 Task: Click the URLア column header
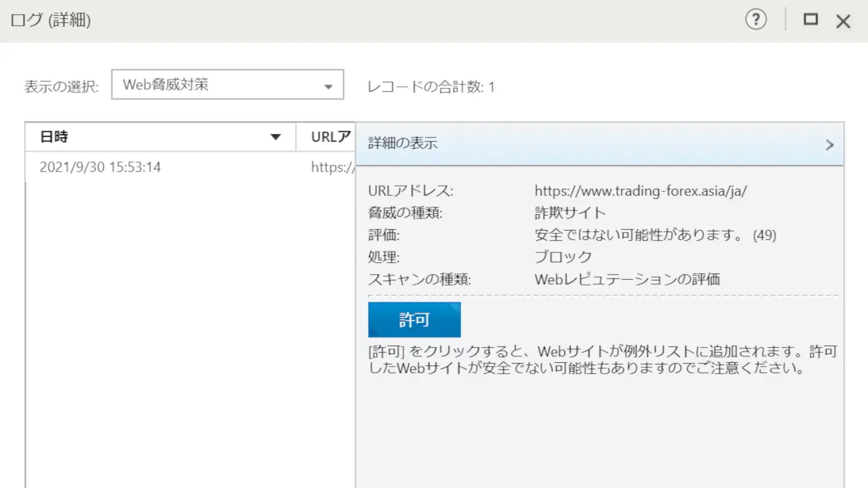(x=325, y=137)
